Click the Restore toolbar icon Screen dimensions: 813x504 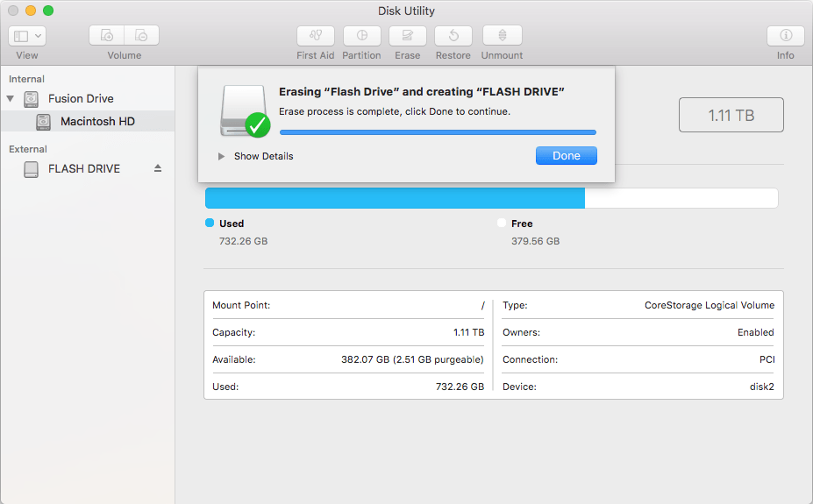point(453,36)
